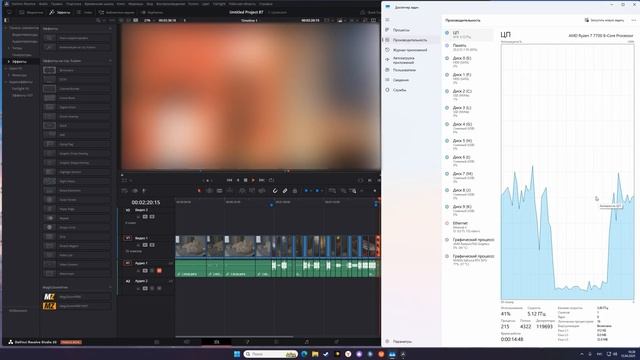Open the Edit page at Resolve bottom bar
640x360 pixels.
tap(217, 342)
